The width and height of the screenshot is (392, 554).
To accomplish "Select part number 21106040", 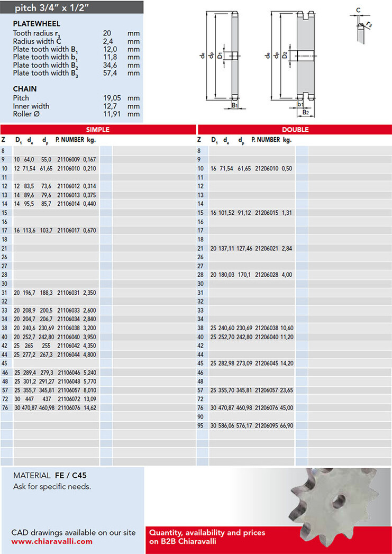I will pos(69,337).
